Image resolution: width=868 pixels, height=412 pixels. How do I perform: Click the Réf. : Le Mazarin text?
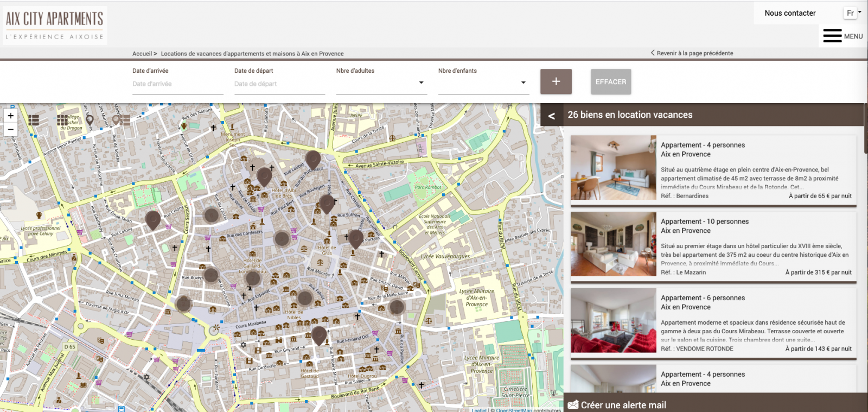click(x=684, y=272)
